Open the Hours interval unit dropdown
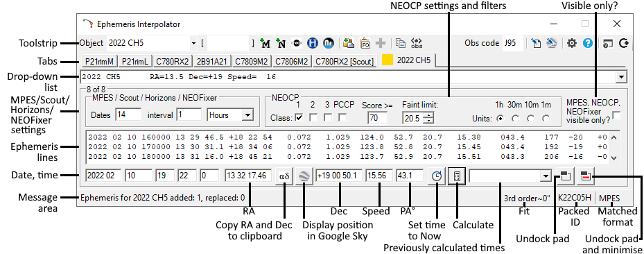Image resolution: width=644 pixels, height=254 pixels. pos(247,115)
